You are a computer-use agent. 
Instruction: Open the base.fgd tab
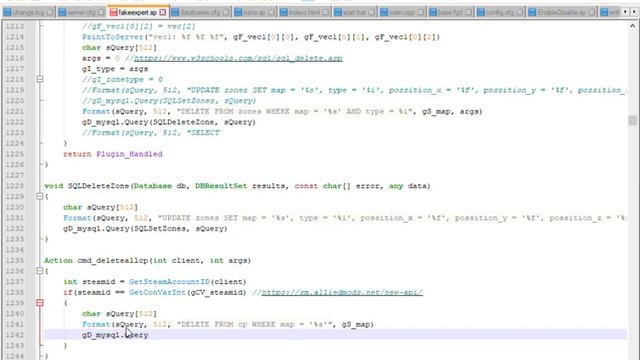[451, 13]
